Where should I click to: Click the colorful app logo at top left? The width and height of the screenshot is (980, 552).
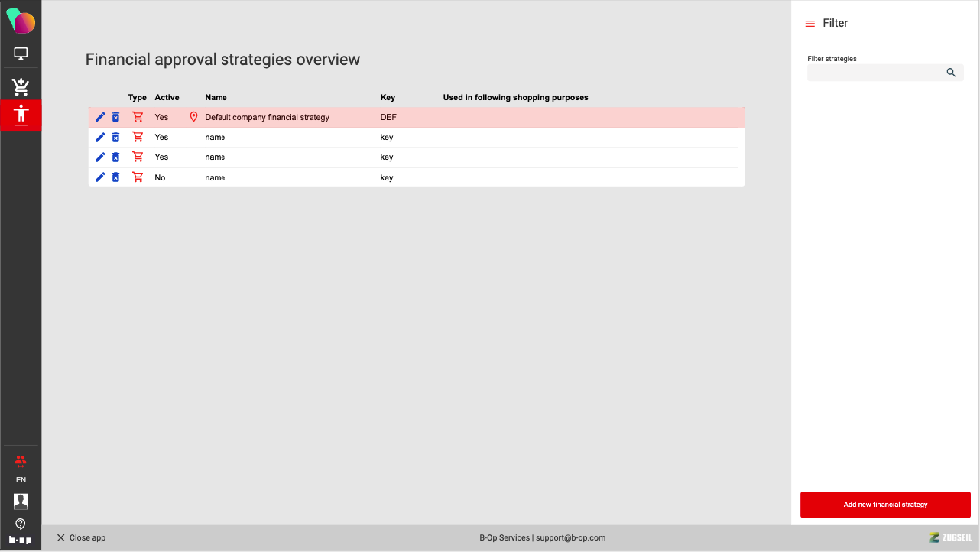pos(21,21)
